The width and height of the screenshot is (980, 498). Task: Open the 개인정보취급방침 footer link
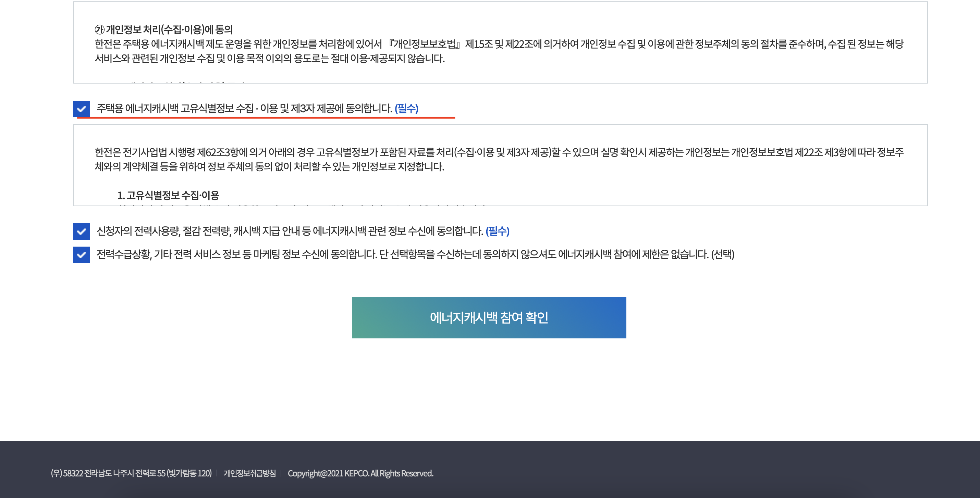(249, 473)
